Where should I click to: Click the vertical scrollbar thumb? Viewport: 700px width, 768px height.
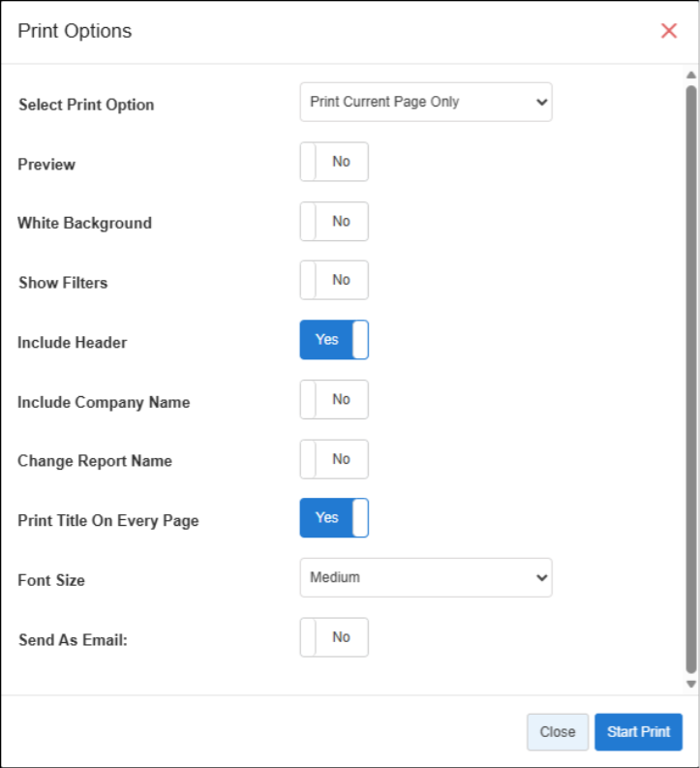tap(691, 378)
